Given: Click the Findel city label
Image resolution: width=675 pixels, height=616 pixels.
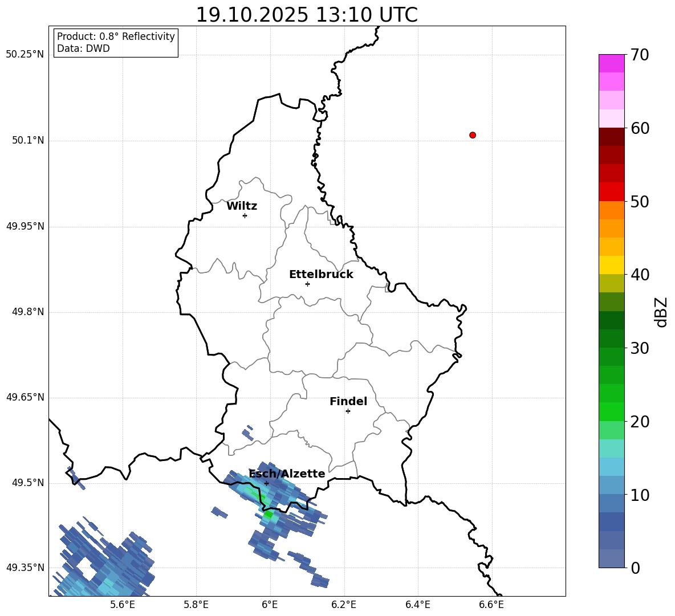Looking at the screenshot, I should 348,401.
